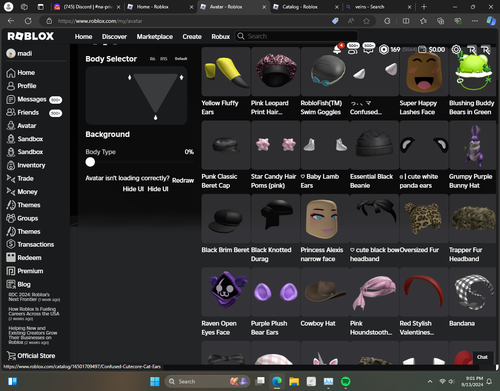
Task: Open Discover in Roblox top navigation
Action: tap(114, 37)
